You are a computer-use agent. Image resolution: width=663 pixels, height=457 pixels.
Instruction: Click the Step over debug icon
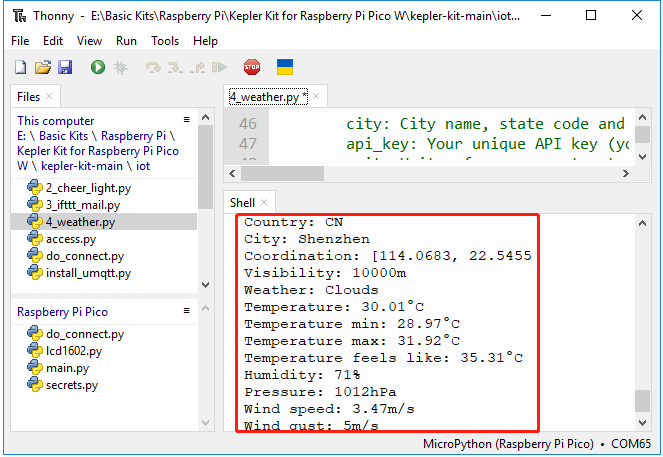153,67
